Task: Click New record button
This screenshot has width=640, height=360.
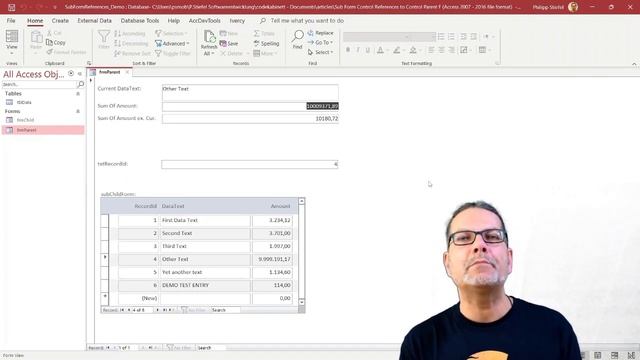Action: coord(229,33)
